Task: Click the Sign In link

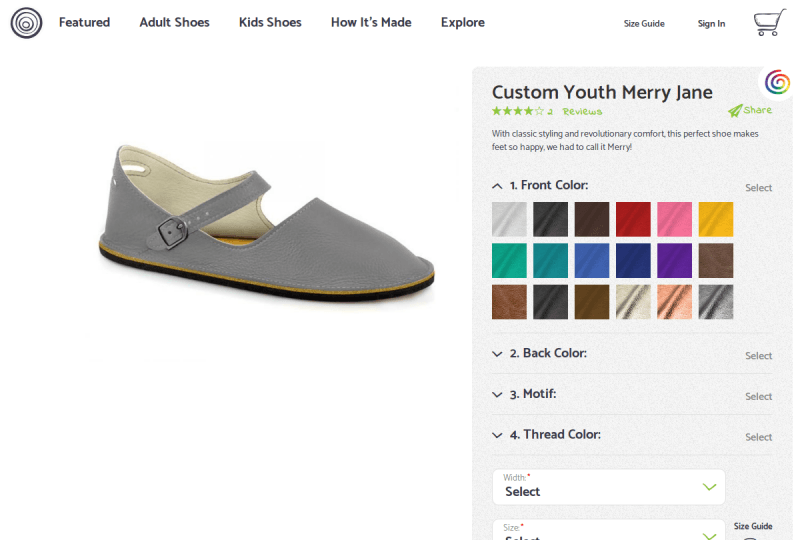Action: click(711, 23)
